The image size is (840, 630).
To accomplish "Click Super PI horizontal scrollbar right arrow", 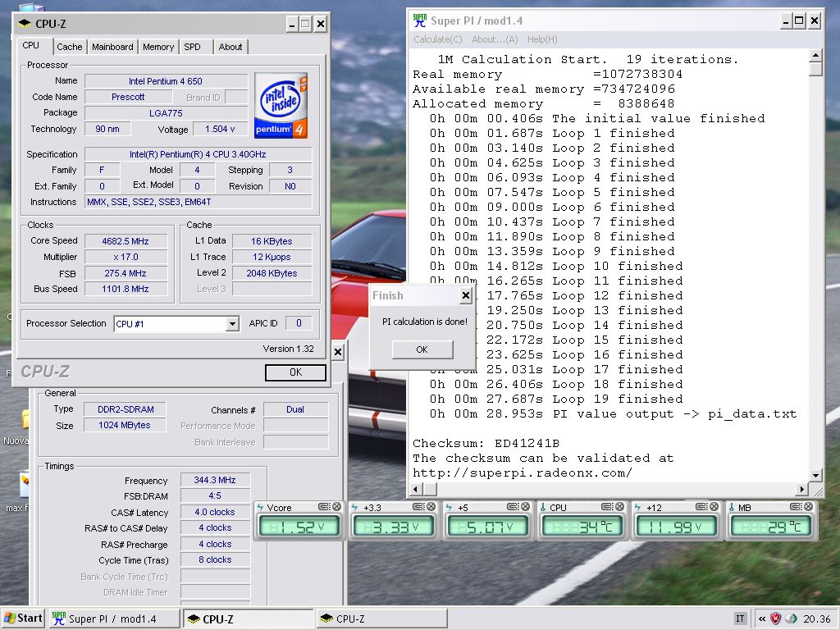I will (802, 489).
